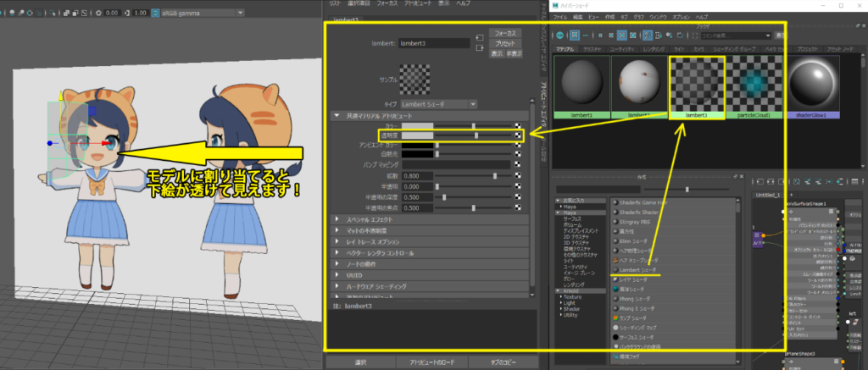
Task: Click the sort by time icon
Action: point(669,35)
